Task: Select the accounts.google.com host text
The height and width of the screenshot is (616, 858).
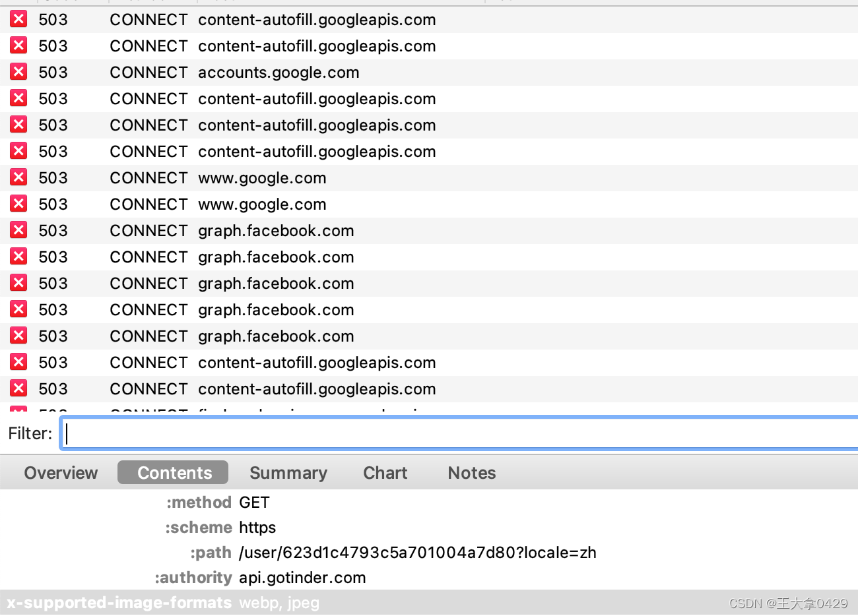Action: tap(279, 73)
